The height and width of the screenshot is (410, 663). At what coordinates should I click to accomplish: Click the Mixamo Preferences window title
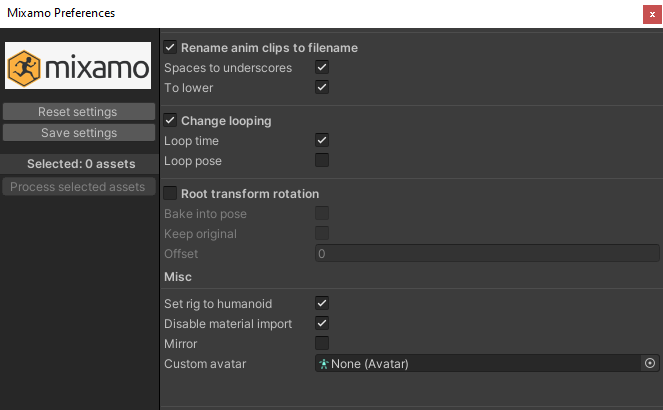click(x=61, y=13)
